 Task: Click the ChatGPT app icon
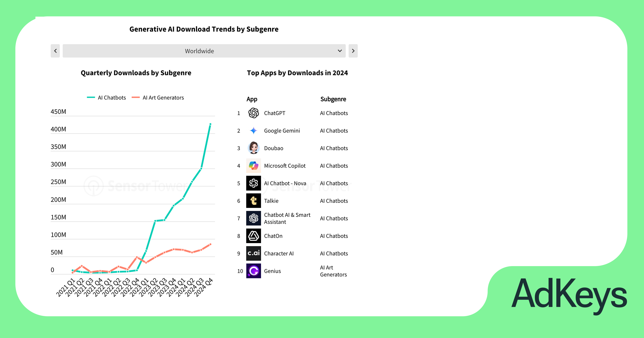click(253, 113)
